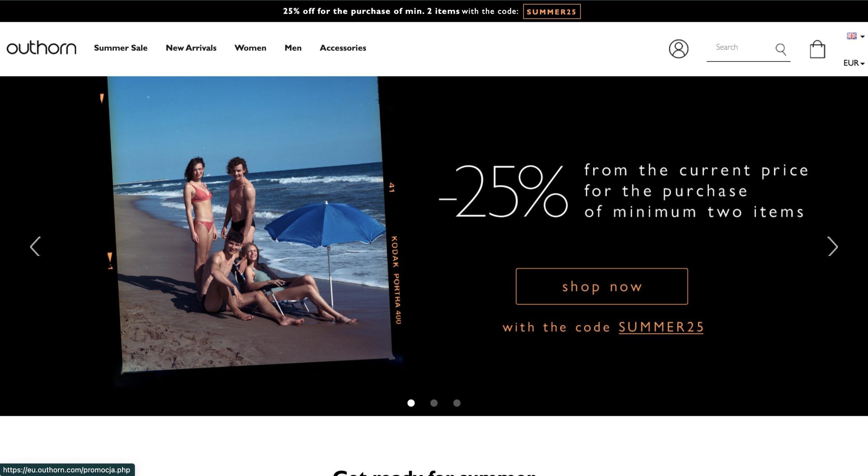Go to New Arrivals
Image resolution: width=868 pixels, height=476 pixels.
pyautogui.click(x=191, y=48)
